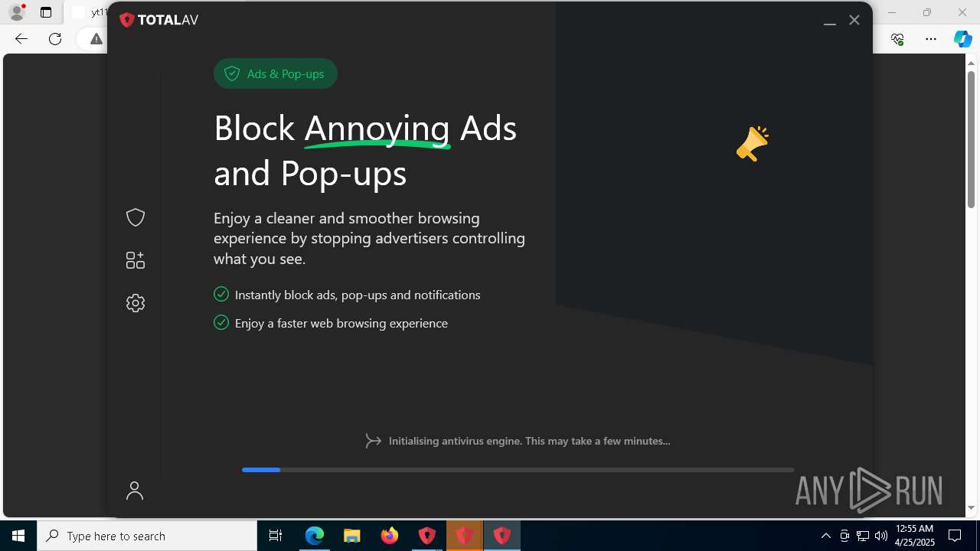Open the Edge tab actions menu

46,12
